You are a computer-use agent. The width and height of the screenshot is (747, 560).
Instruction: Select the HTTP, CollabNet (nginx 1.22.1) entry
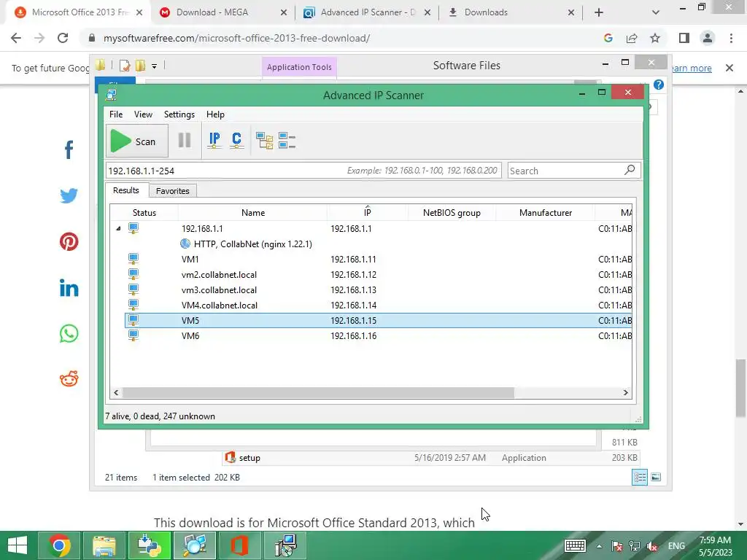click(x=253, y=244)
